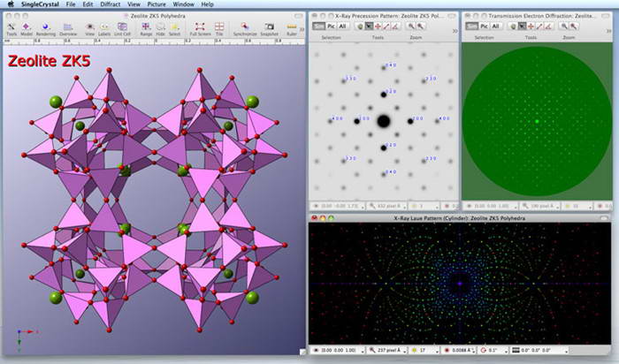Viewport: 619px width, 364px height.
Task: Toggle Pic selection in Precession Pattern window
Action: tap(331, 26)
